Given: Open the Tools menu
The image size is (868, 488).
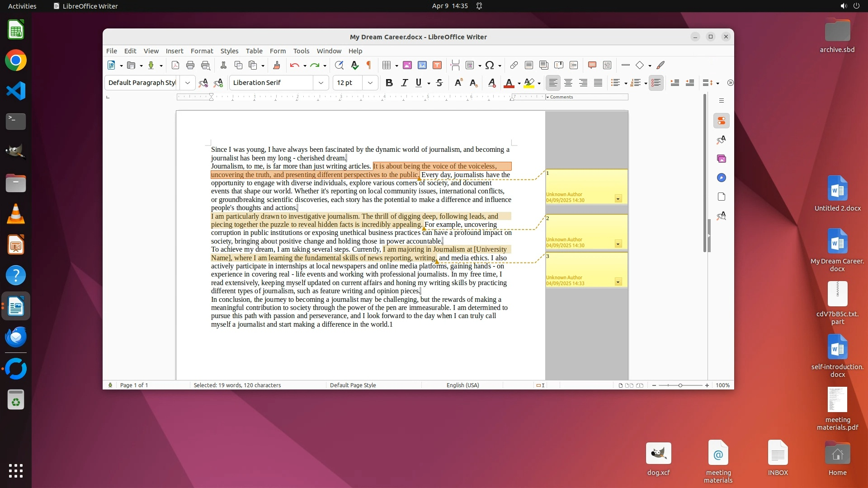Looking at the screenshot, I should (301, 51).
